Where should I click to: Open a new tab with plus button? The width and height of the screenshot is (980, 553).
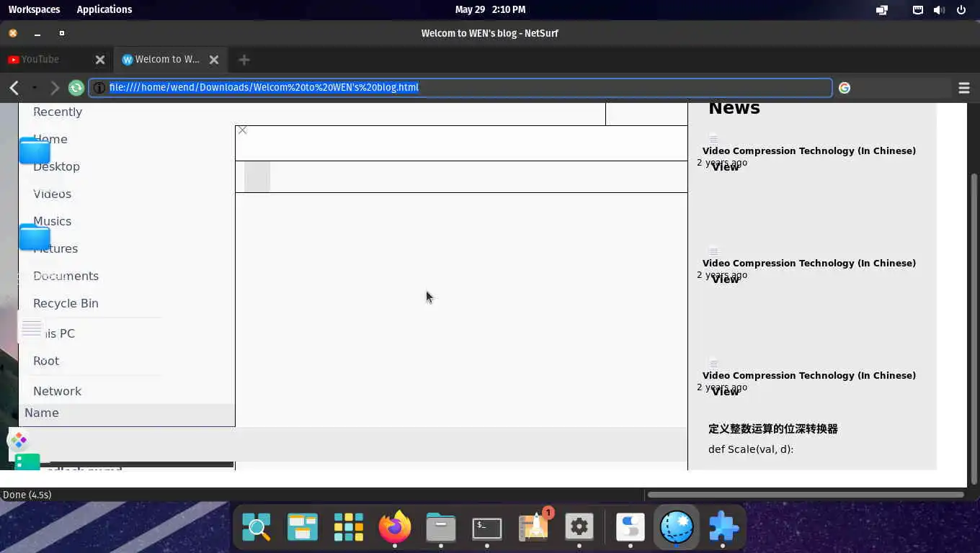click(x=244, y=60)
